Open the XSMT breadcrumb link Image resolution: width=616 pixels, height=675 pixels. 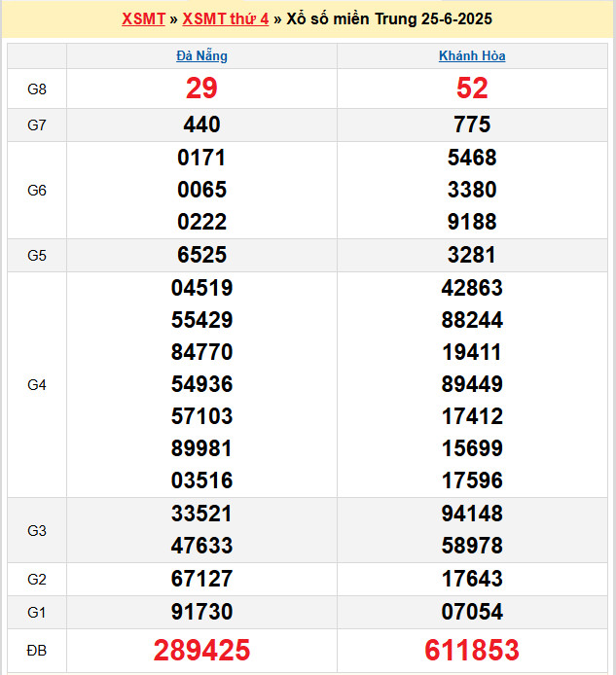[143, 18]
